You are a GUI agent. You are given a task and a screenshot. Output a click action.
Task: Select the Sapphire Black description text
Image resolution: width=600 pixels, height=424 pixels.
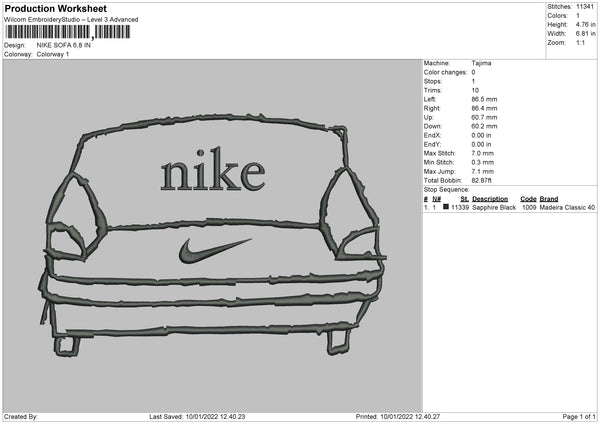(494, 207)
